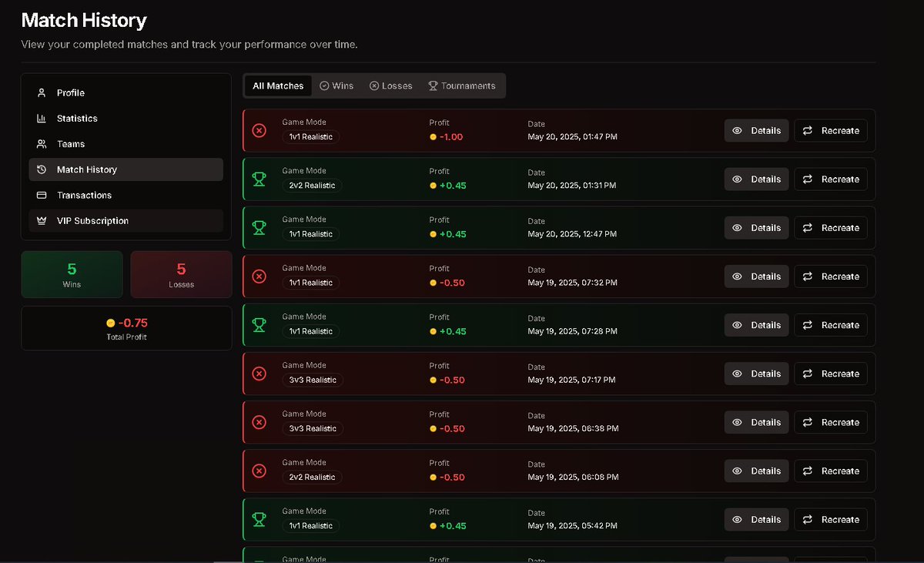Screen dimensions: 924x563
Task: Go to Teams in the sidebar
Action: [x=126, y=144]
